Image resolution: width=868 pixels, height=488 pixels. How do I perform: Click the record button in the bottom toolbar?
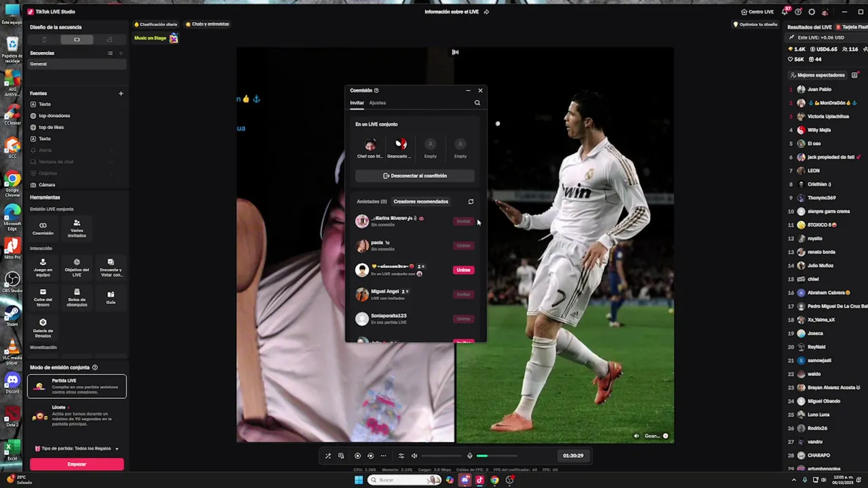(357, 455)
